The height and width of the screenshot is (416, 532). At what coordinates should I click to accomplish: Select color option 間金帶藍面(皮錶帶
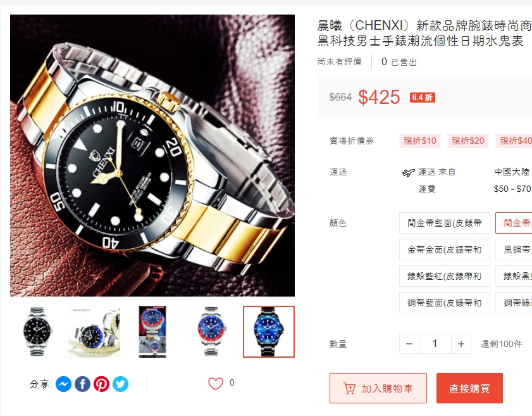[x=445, y=223]
